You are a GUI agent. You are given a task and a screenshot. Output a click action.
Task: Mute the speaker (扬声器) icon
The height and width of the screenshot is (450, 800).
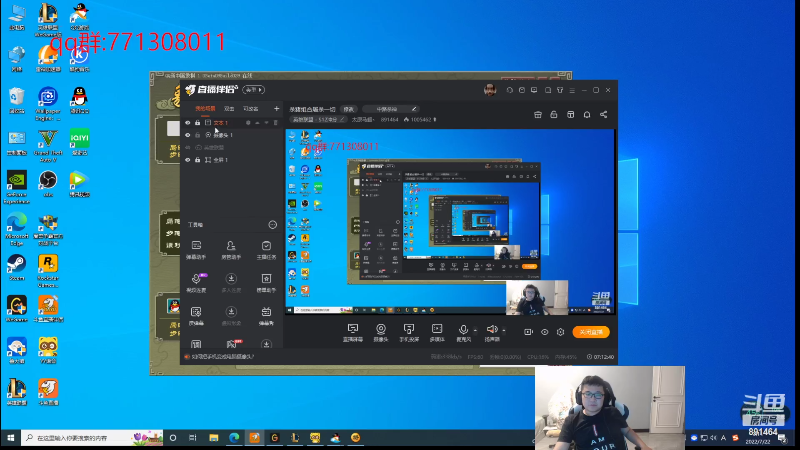(492, 330)
